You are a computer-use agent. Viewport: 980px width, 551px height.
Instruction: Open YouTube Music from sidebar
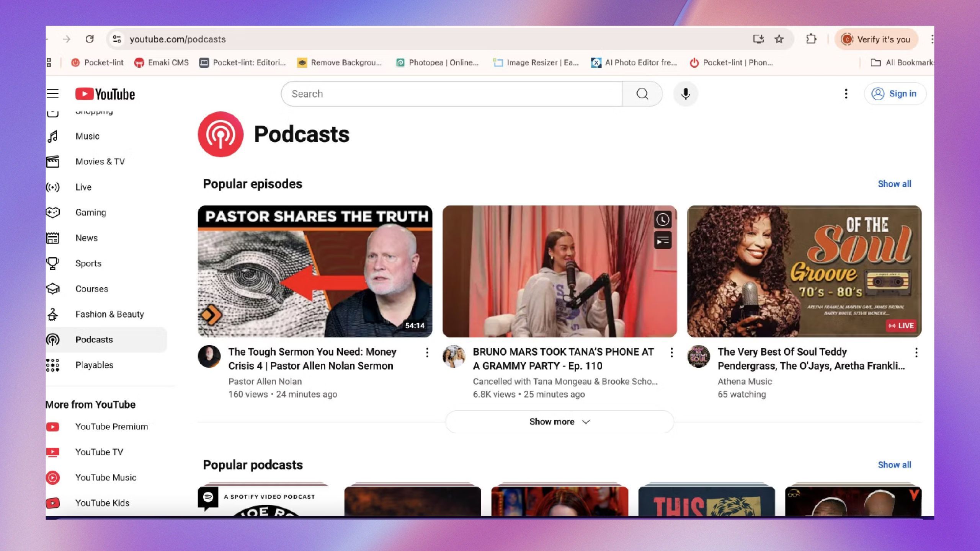tap(106, 477)
